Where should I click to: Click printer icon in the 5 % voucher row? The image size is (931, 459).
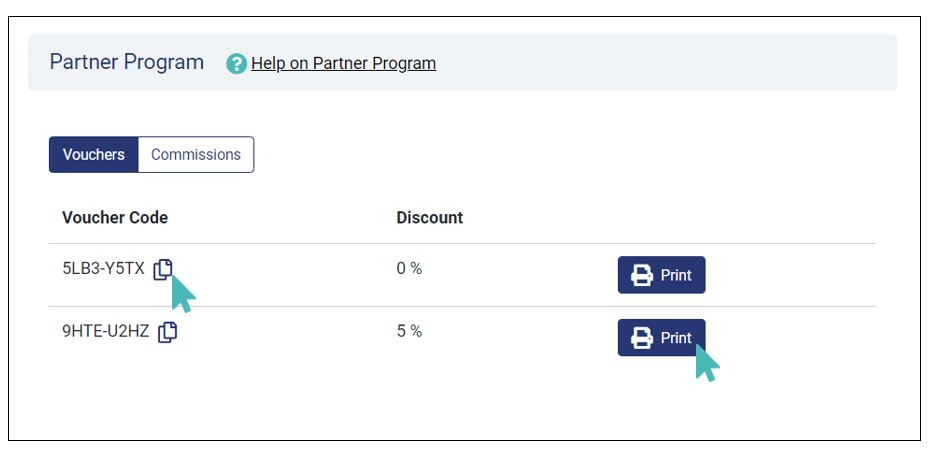tap(642, 338)
